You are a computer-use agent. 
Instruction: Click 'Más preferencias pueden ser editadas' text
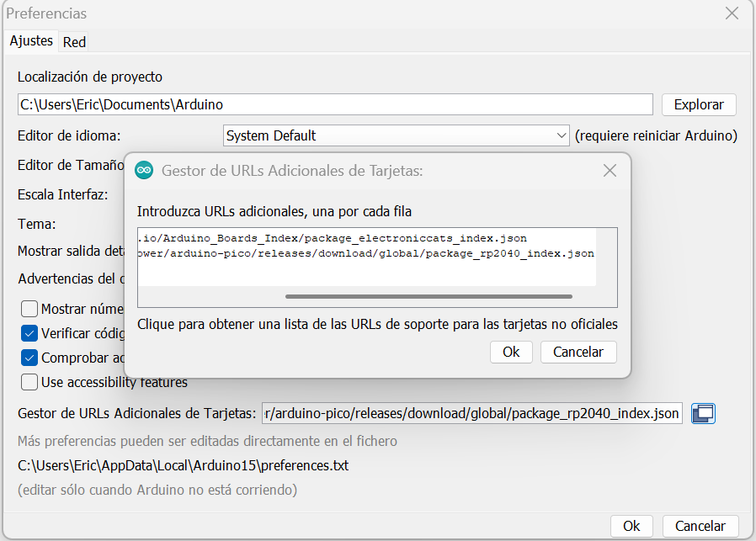point(207,441)
